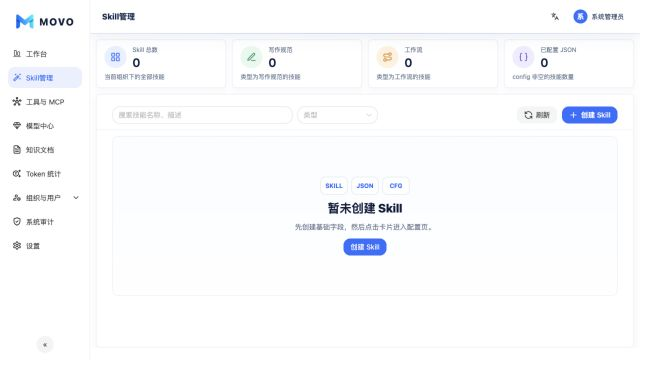Click 类型为写作规范的技能 caption
Screen dimensions: 658x378
point(270,77)
